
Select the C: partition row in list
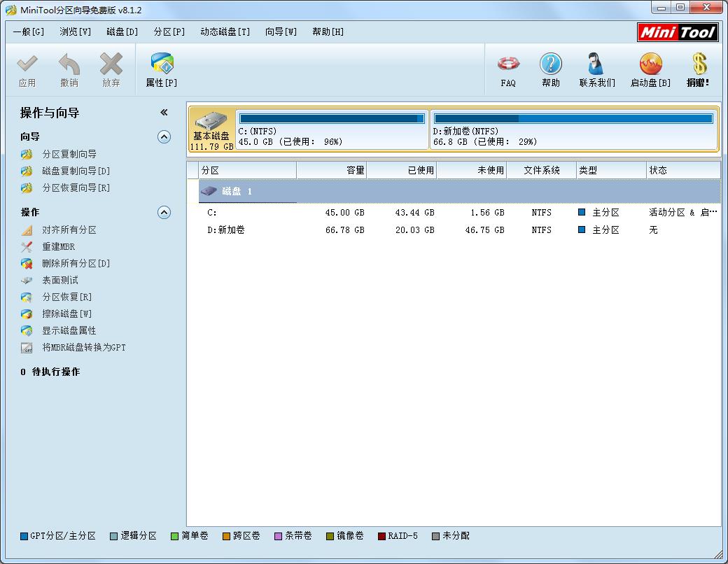[459, 213]
